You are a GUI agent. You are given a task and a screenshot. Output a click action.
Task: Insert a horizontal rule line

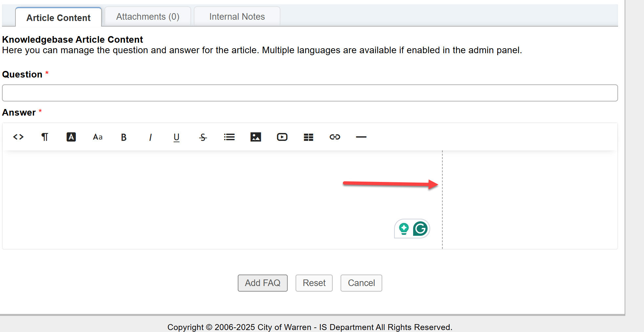361,137
